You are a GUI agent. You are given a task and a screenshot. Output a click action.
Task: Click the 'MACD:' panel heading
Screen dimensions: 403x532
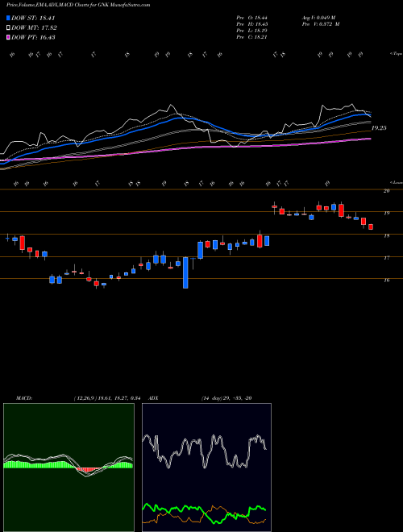pyautogui.click(x=23, y=398)
